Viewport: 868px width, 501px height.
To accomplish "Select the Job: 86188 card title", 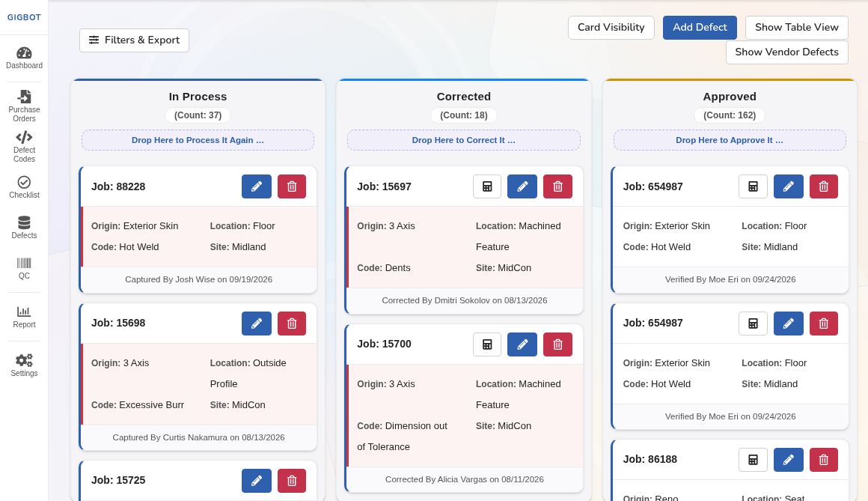I will (x=650, y=459).
